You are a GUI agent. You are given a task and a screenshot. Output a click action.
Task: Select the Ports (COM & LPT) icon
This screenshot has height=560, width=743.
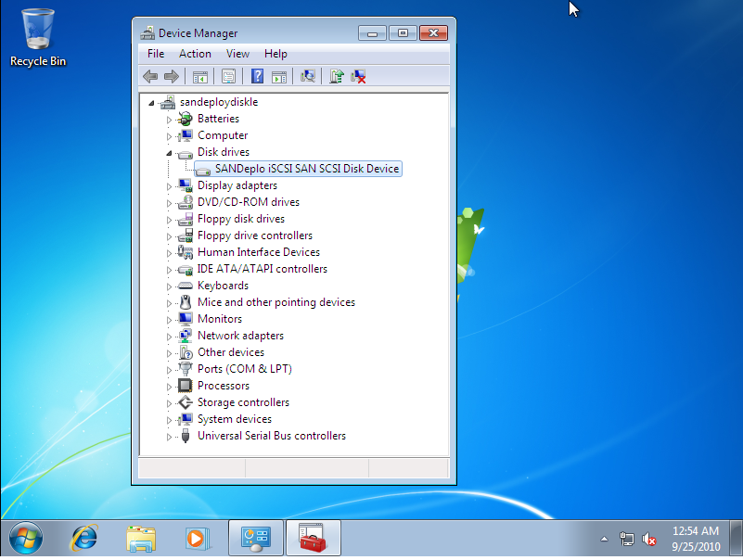click(186, 369)
